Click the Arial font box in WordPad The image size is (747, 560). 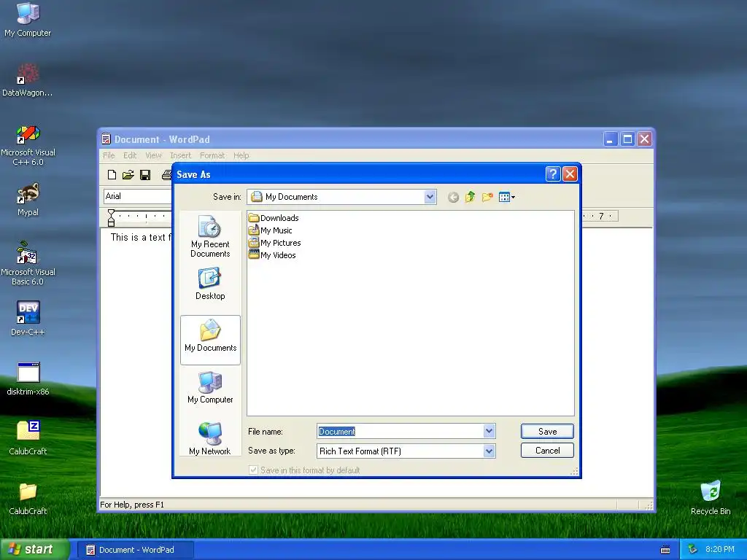(x=138, y=196)
